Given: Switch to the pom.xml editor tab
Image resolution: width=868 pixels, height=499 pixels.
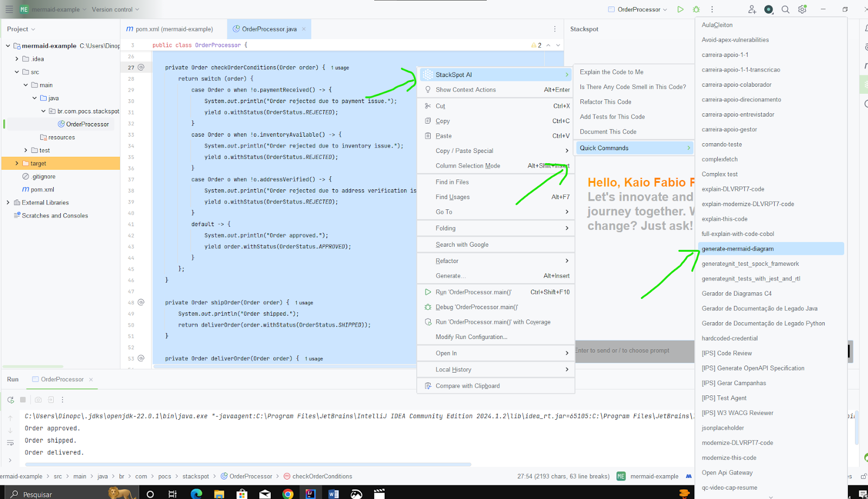Looking at the screenshot, I should tap(169, 29).
